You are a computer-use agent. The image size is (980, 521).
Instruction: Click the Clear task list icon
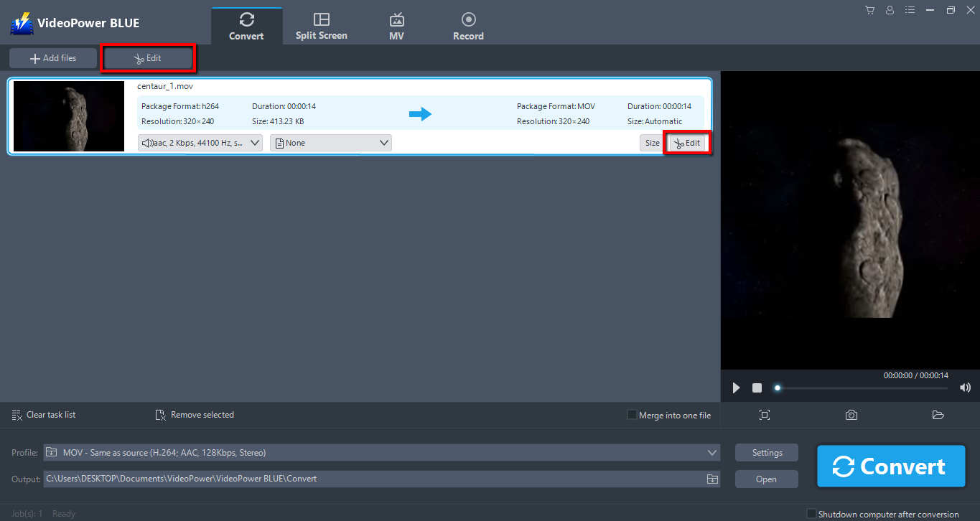coord(15,415)
